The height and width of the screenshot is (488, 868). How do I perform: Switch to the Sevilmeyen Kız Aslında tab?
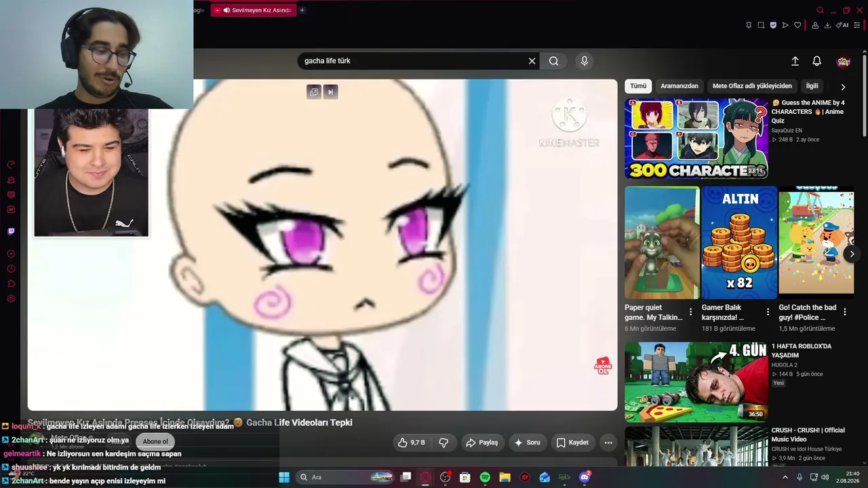pos(253,10)
